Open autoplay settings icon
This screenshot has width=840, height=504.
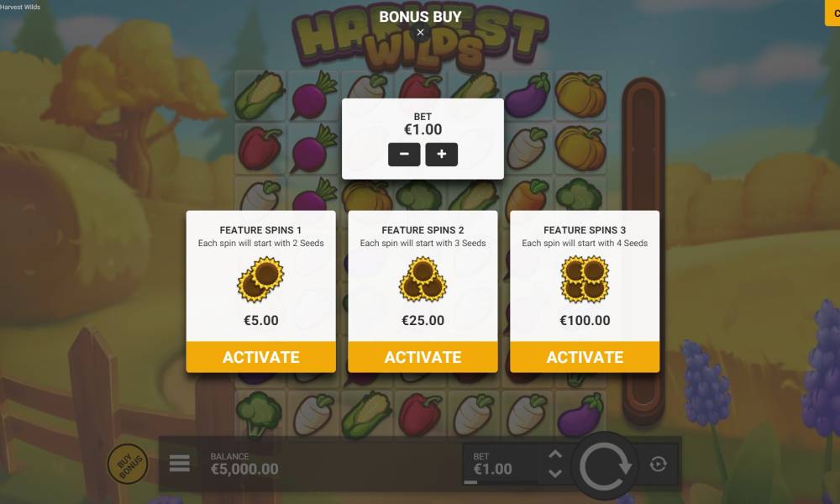click(658, 464)
